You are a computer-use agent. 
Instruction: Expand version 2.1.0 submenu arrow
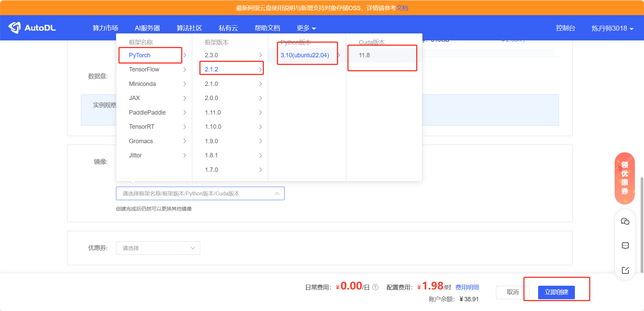pos(261,84)
